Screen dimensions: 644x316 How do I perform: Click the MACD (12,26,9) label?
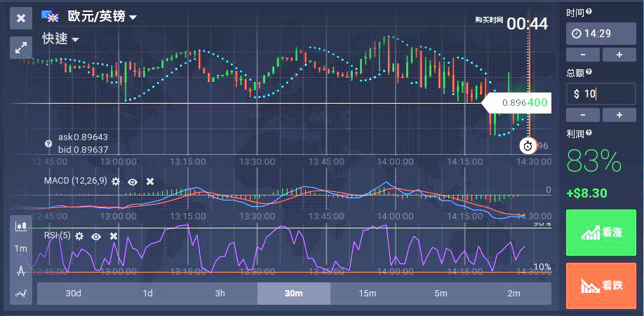pyautogui.click(x=76, y=181)
